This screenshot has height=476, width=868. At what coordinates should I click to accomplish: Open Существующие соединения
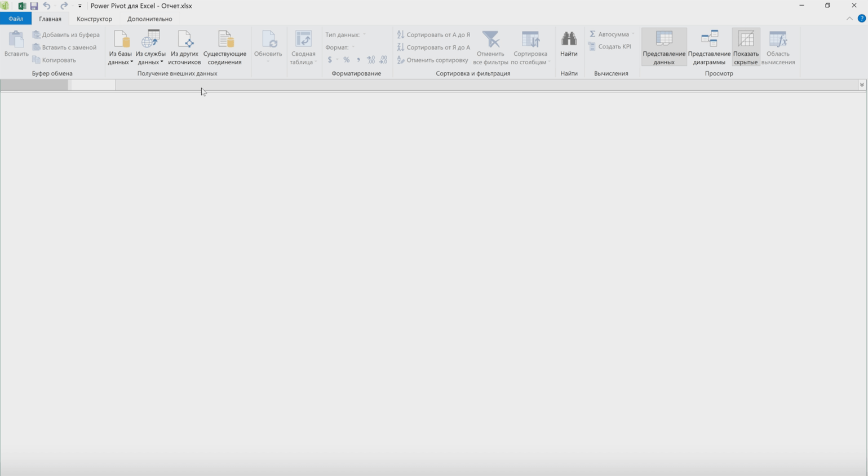225,47
